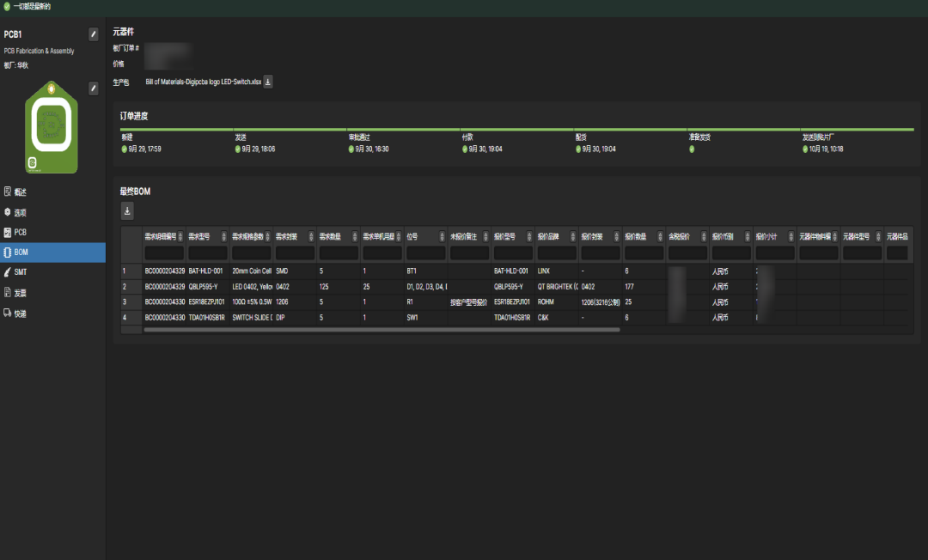
Task: Select cell ESR18EZPJ101 in 需求型号 column
Action: (x=208, y=302)
